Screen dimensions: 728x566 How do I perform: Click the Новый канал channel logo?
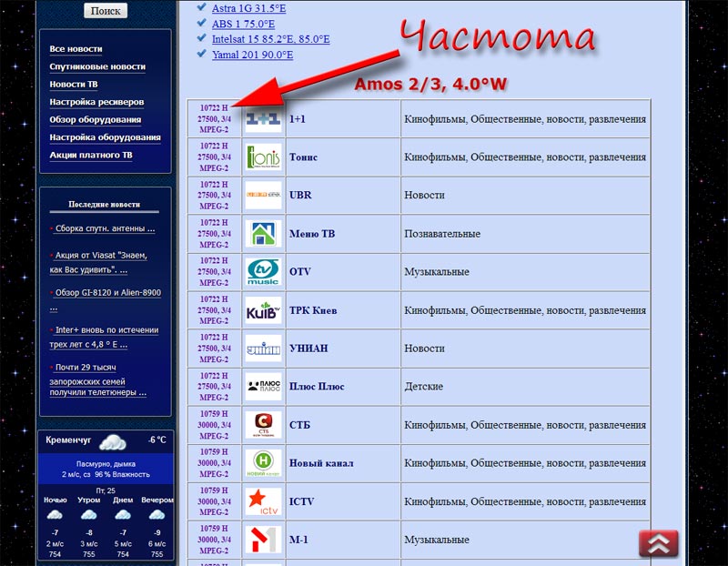coord(263,463)
